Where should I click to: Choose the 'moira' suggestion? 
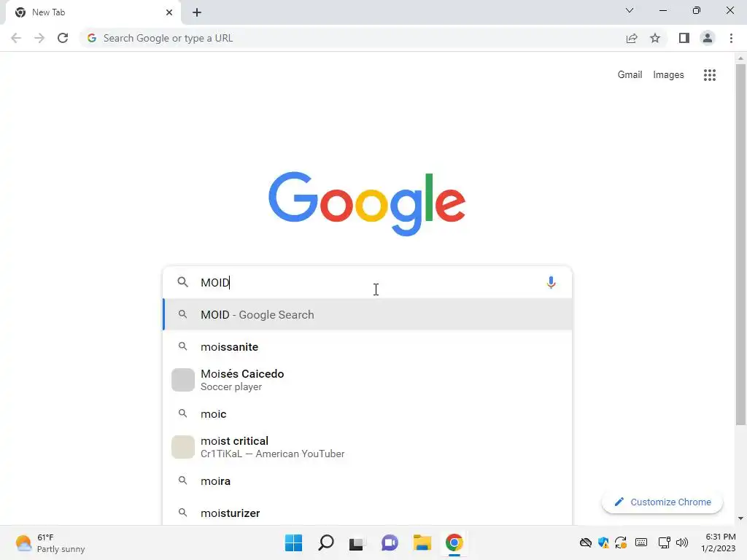[x=368, y=481]
